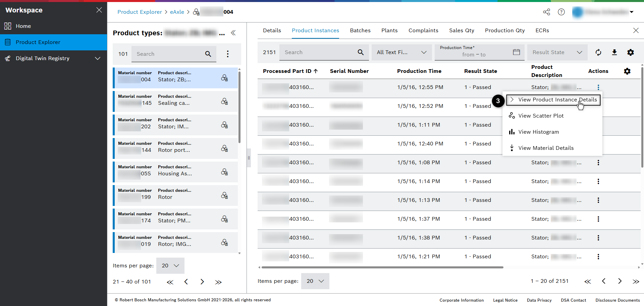Open the Legal Notice footer link
This screenshot has width=644, height=306.
tap(505, 300)
